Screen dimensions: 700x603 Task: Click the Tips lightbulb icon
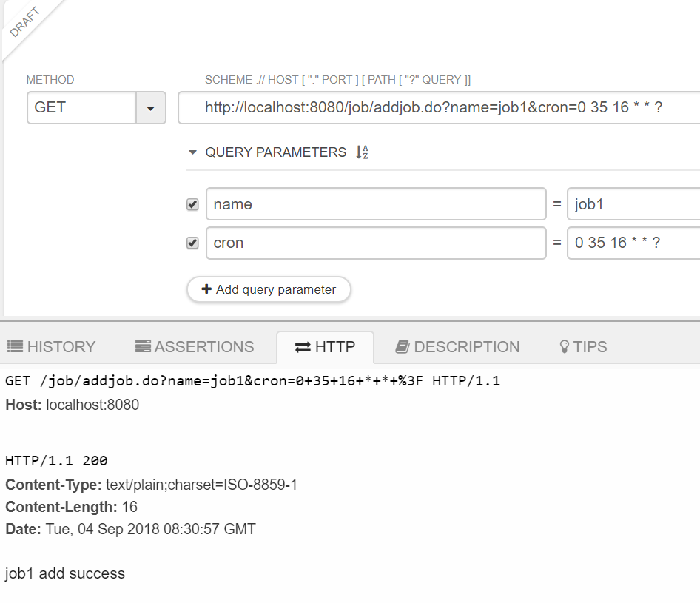point(565,347)
